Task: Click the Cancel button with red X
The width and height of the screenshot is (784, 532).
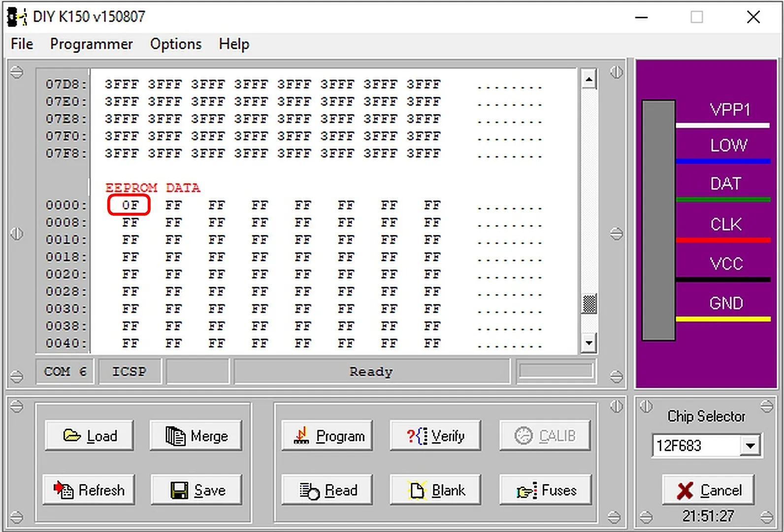Action: click(708, 490)
